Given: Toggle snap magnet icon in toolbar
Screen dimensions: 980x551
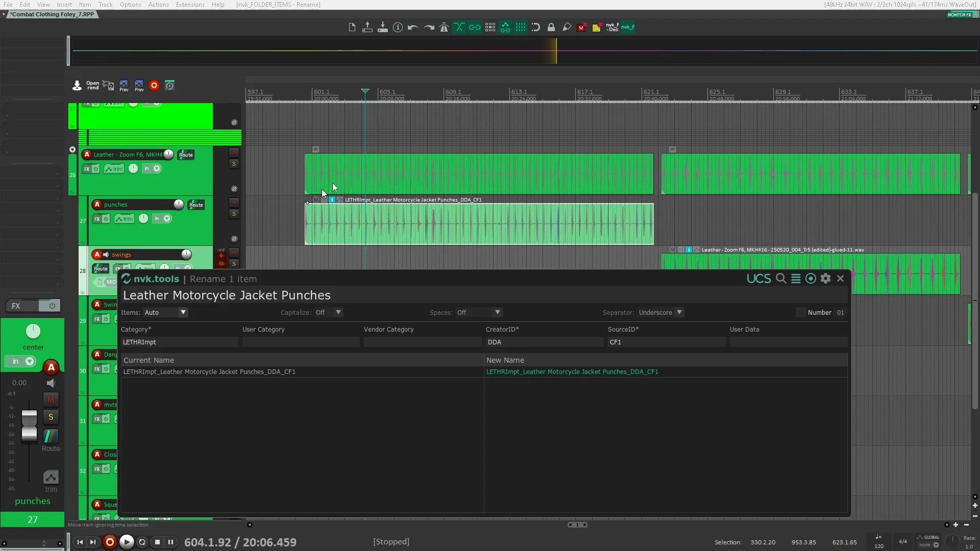Looking at the screenshot, I should pyautogui.click(x=535, y=28).
